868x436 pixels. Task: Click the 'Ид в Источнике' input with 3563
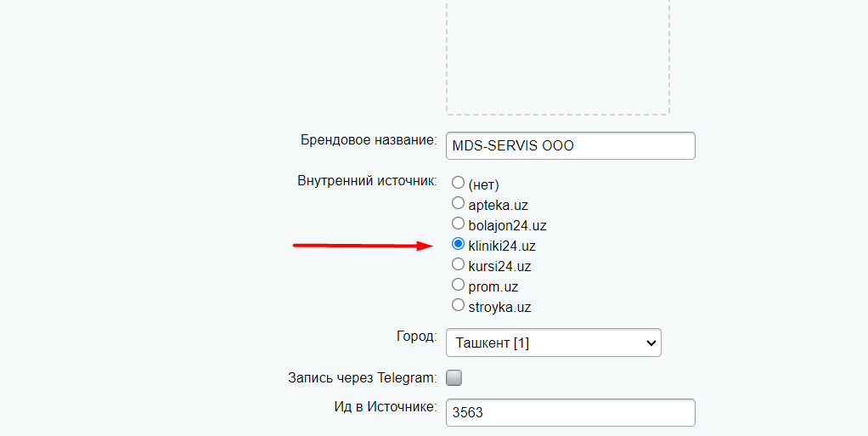[x=570, y=413]
